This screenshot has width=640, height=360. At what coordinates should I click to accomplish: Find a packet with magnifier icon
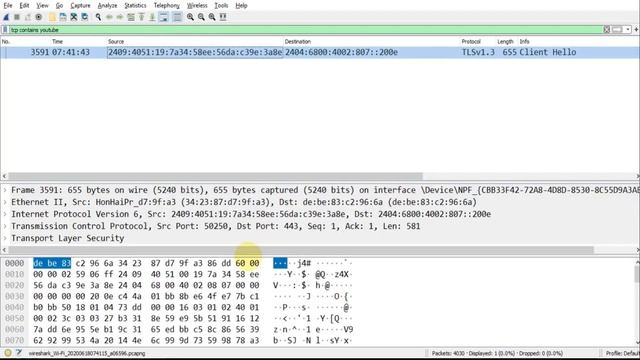coord(98,17)
